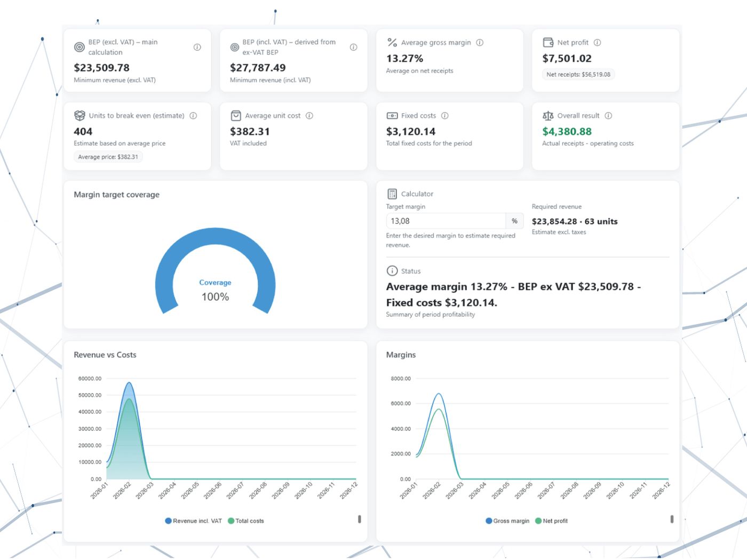The width and height of the screenshot is (747, 560).
Task: Click the Estimate excl. taxes note
Action: pyautogui.click(x=559, y=232)
